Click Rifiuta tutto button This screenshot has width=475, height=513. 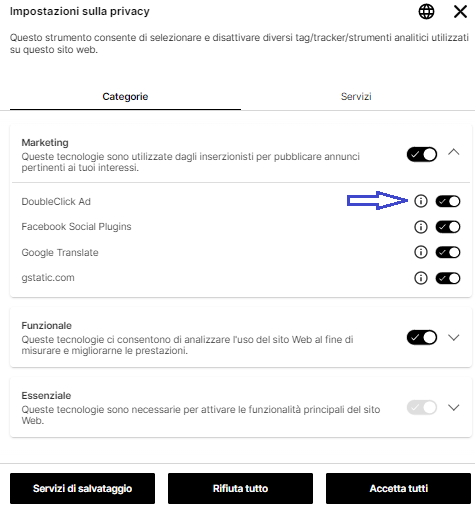point(240,488)
